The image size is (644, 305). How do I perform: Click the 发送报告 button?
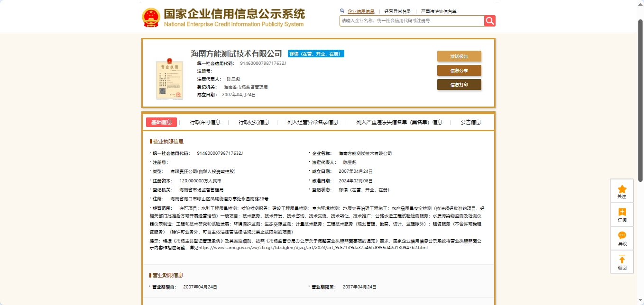coord(459,56)
